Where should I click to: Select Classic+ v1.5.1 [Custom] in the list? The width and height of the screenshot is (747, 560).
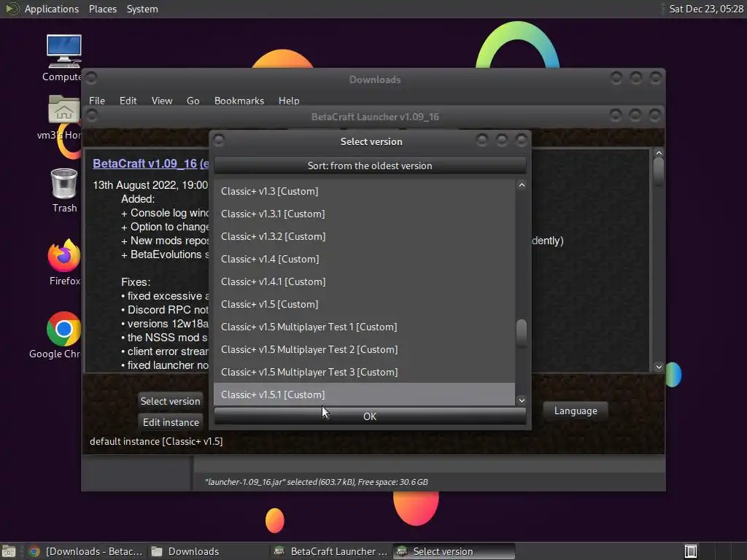pyautogui.click(x=365, y=394)
